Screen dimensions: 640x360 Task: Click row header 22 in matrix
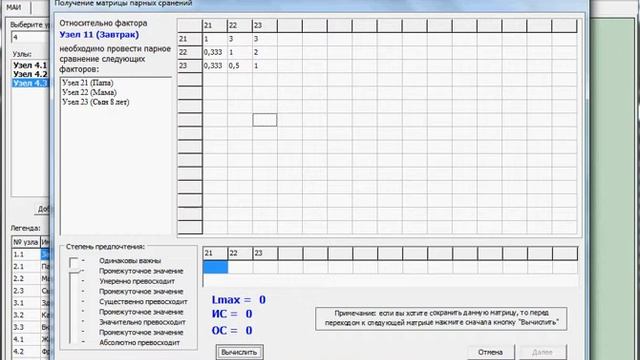click(x=190, y=52)
